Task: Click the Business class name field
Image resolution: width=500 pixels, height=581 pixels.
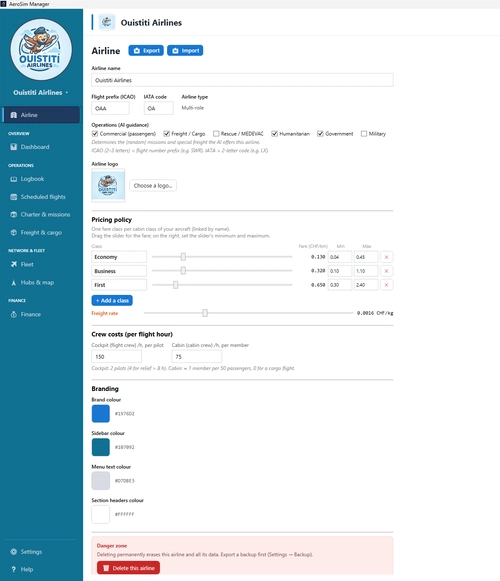Action: pos(119,271)
